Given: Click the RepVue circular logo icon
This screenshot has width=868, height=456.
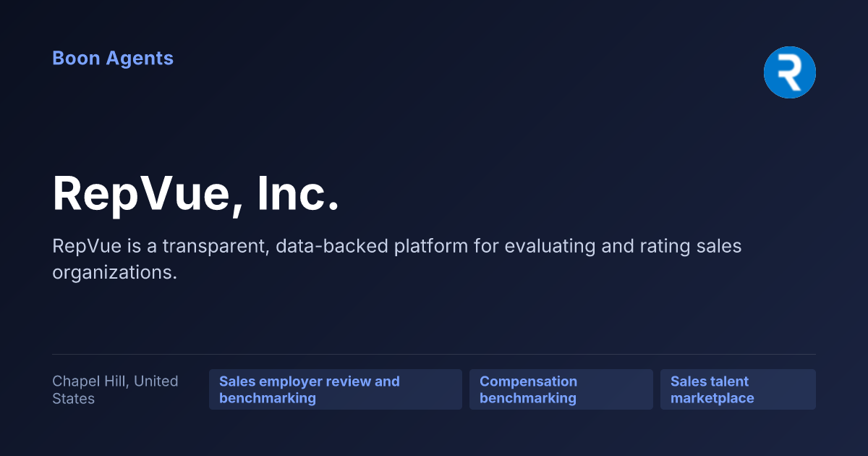Looking at the screenshot, I should (x=790, y=72).
